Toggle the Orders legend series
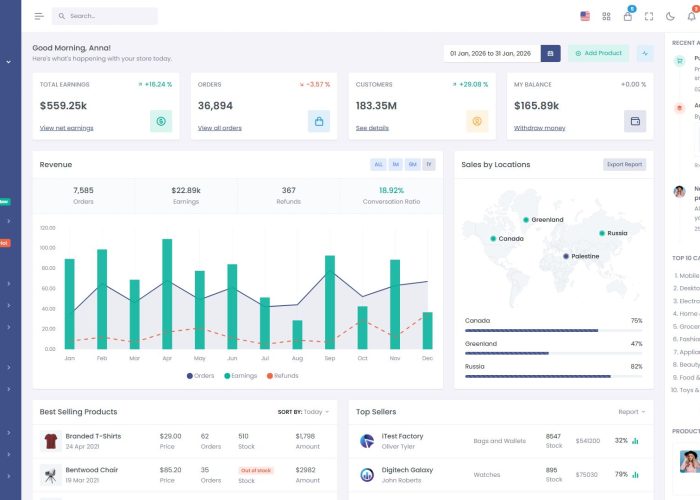The height and width of the screenshot is (500, 700). coord(200,376)
